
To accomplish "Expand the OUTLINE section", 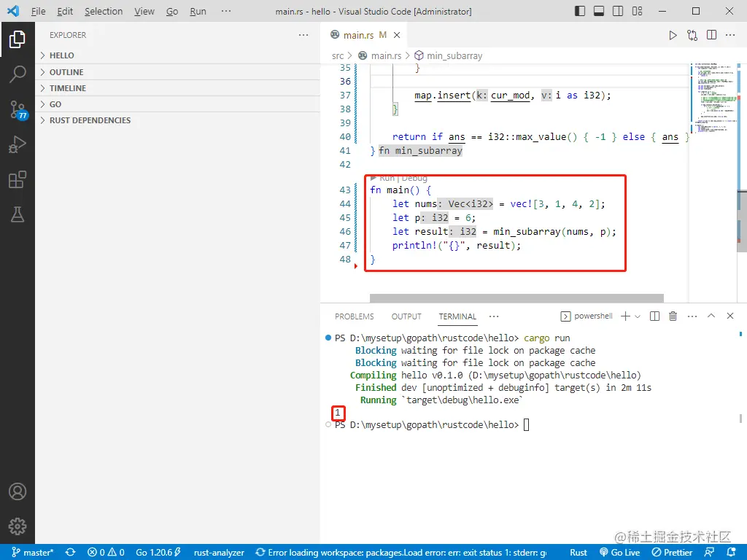I will pyautogui.click(x=178, y=72).
